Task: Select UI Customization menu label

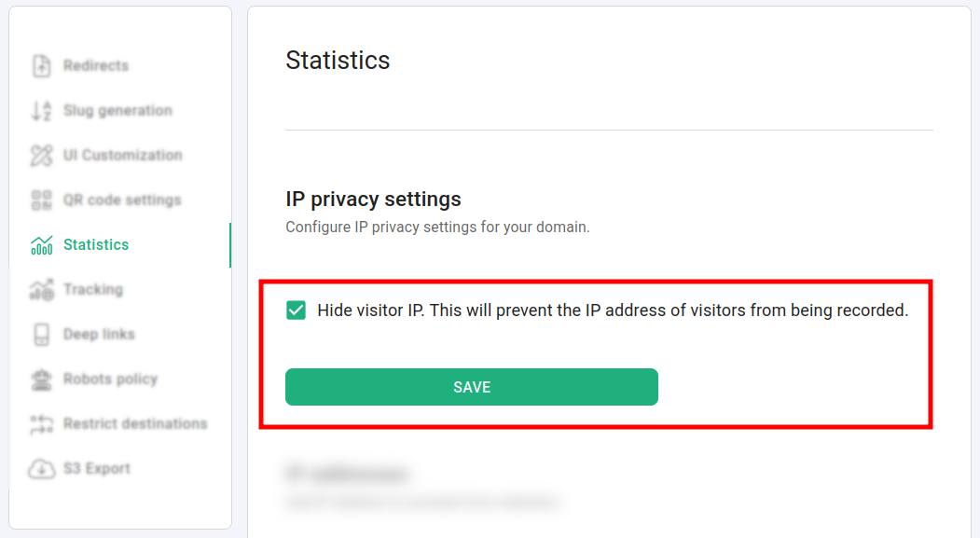Action: pyautogui.click(x=122, y=156)
